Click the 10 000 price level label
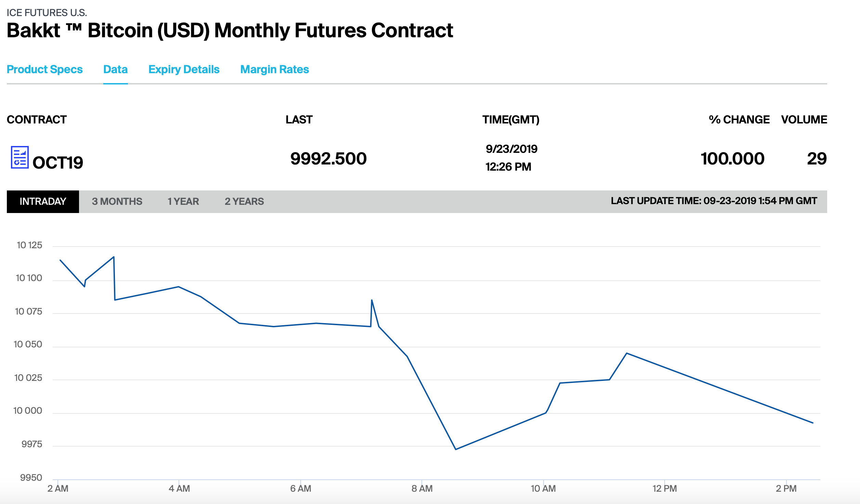This screenshot has width=860, height=504. (x=28, y=411)
